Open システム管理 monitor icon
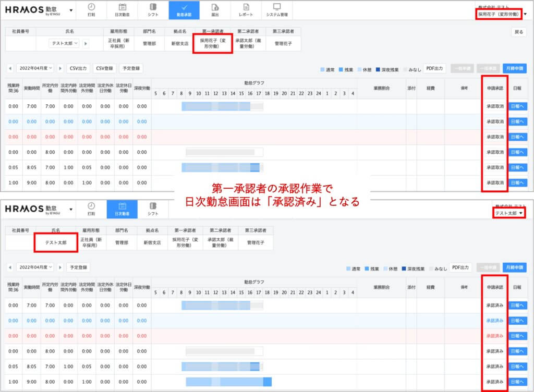The height and width of the screenshot is (392, 534). pos(276,10)
